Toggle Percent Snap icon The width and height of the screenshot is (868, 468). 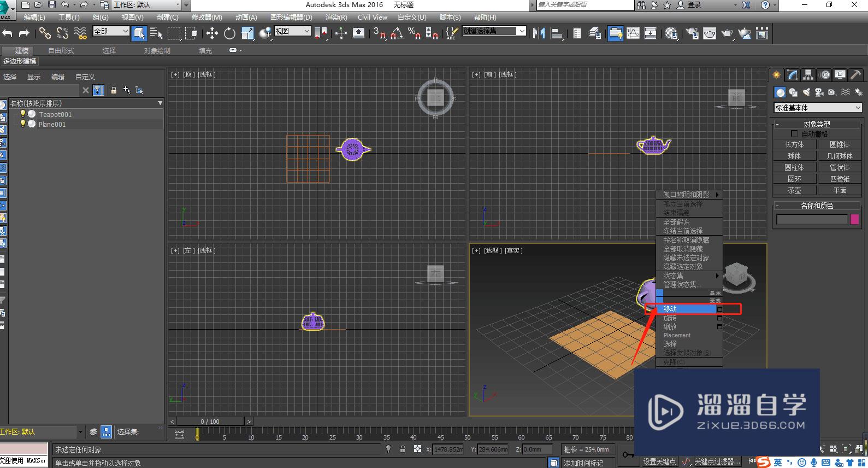(414, 33)
